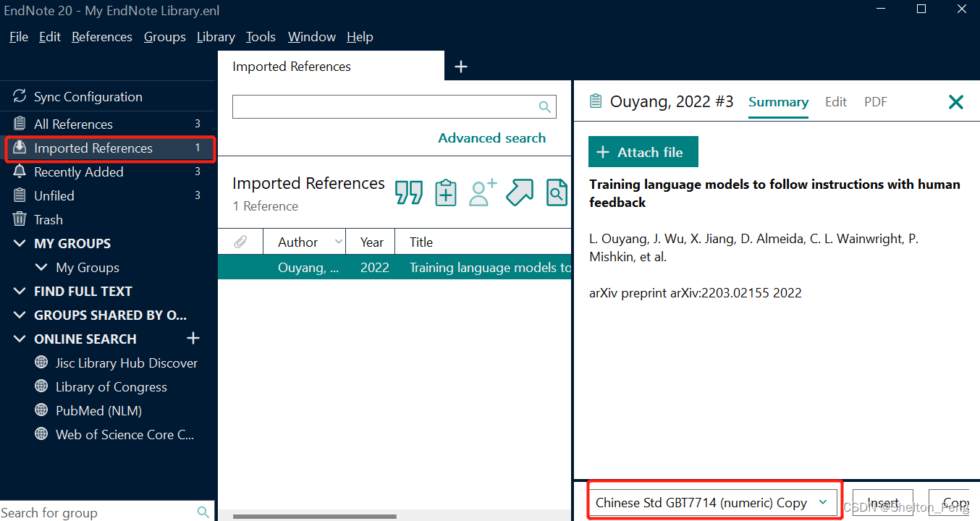Viewport: 980px width, 521px height.
Task: Select Library of Congress online search
Action: [x=111, y=386]
